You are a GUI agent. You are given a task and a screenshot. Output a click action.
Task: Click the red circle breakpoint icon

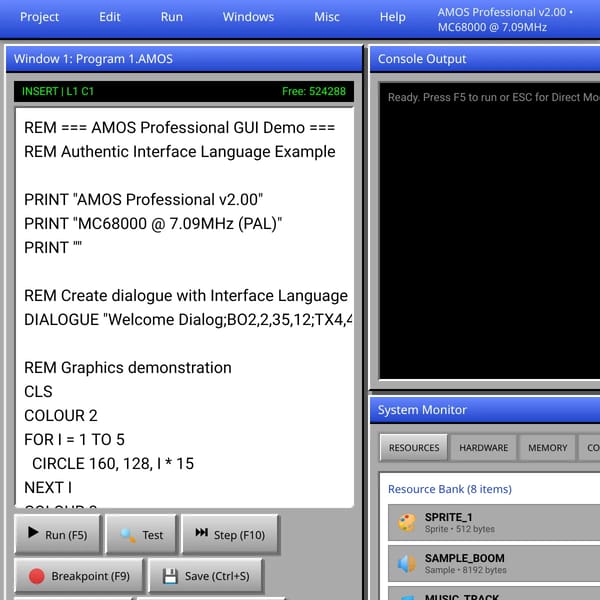point(37,576)
